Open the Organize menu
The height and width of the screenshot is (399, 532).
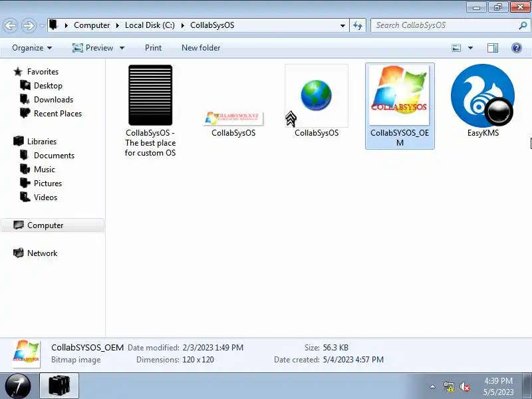tap(32, 48)
